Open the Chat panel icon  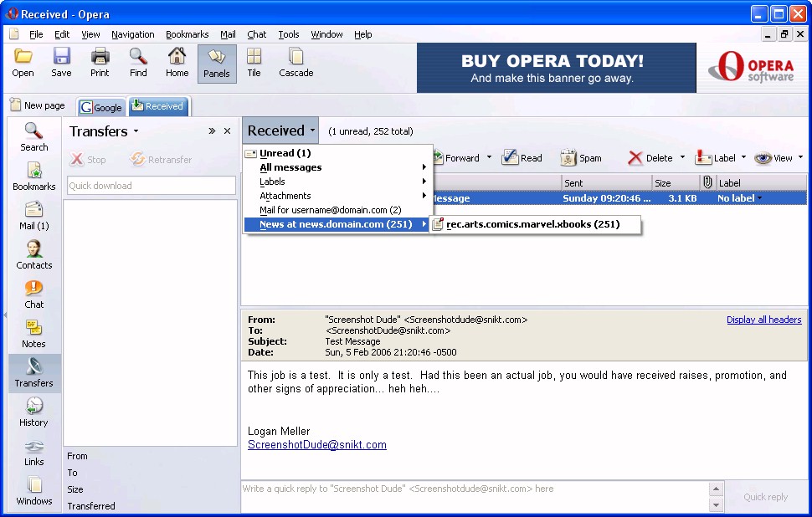coord(33,289)
